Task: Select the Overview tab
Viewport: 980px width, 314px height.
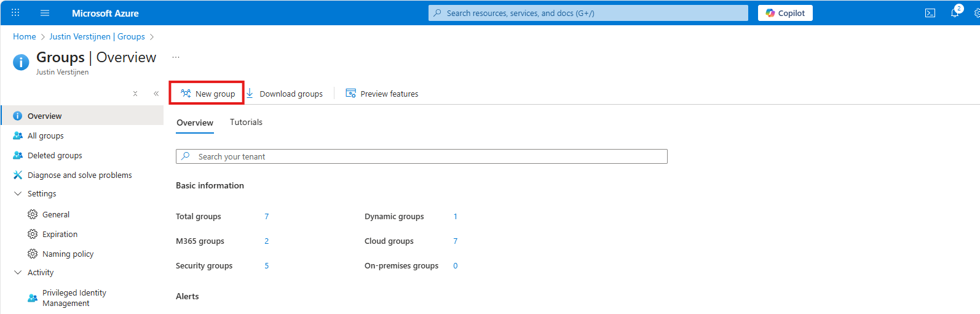Action: [x=195, y=123]
